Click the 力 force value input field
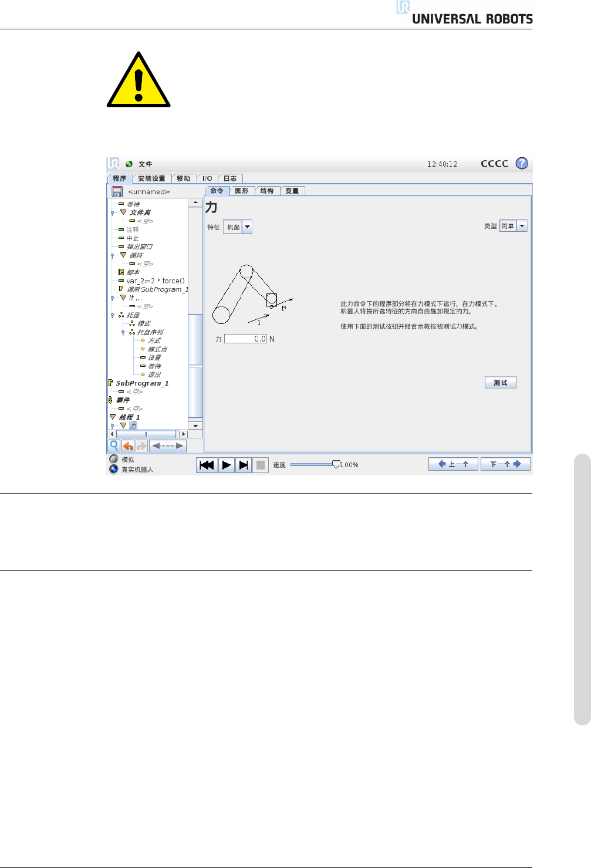The height and width of the screenshot is (868, 591). [x=246, y=339]
